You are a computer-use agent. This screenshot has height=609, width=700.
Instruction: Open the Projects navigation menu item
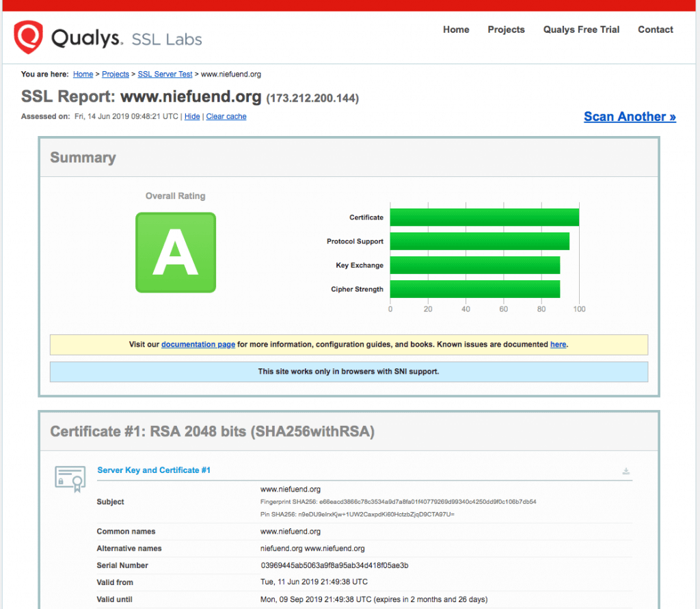coord(506,29)
